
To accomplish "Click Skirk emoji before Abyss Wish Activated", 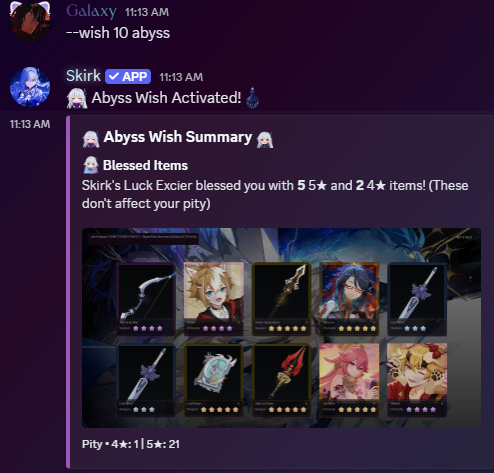I will pyautogui.click(x=77, y=98).
